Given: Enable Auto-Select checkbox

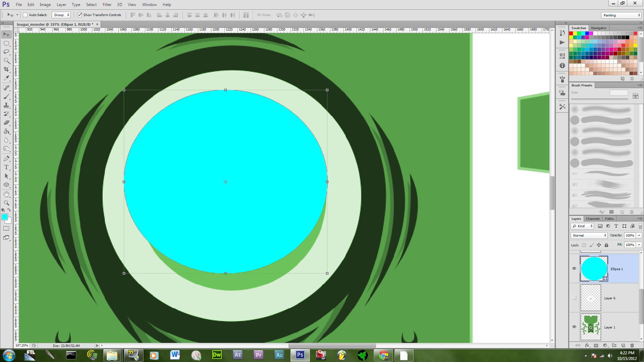Looking at the screenshot, I should tap(25, 15).
